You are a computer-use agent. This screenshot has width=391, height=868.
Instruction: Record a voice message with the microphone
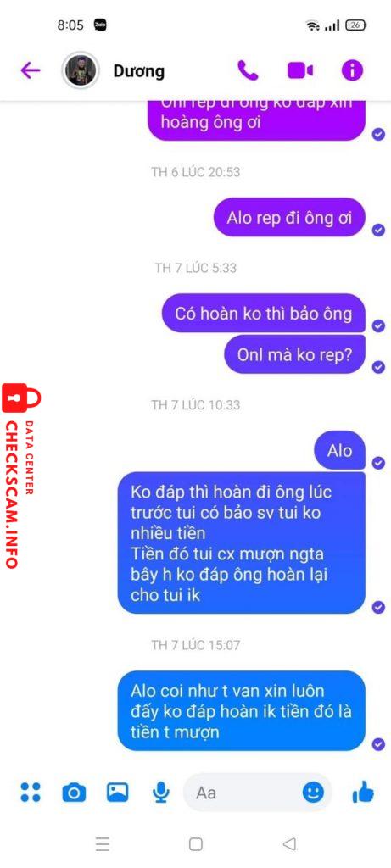161,793
